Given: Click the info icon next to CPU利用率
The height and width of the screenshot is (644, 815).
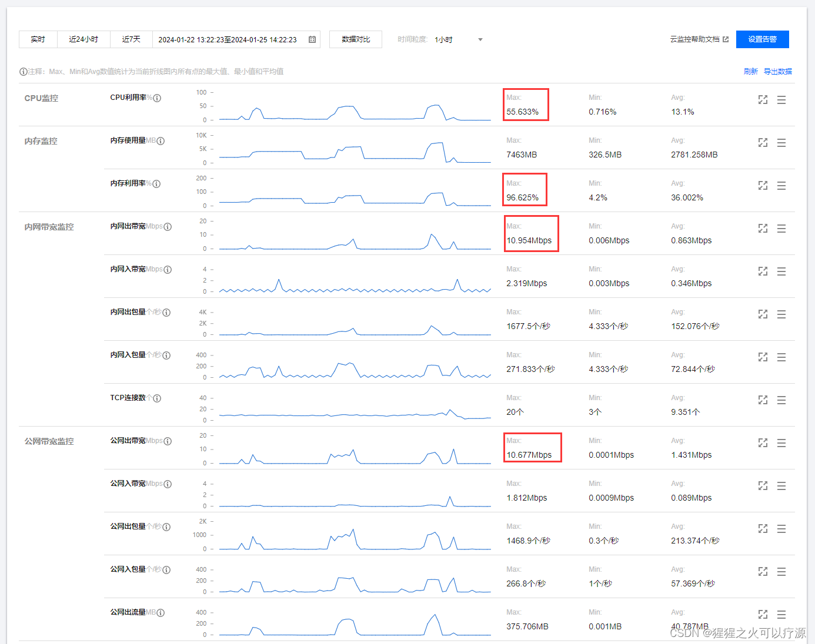Looking at the screenshot, I should pyautogui.click(x=157, y=98).
